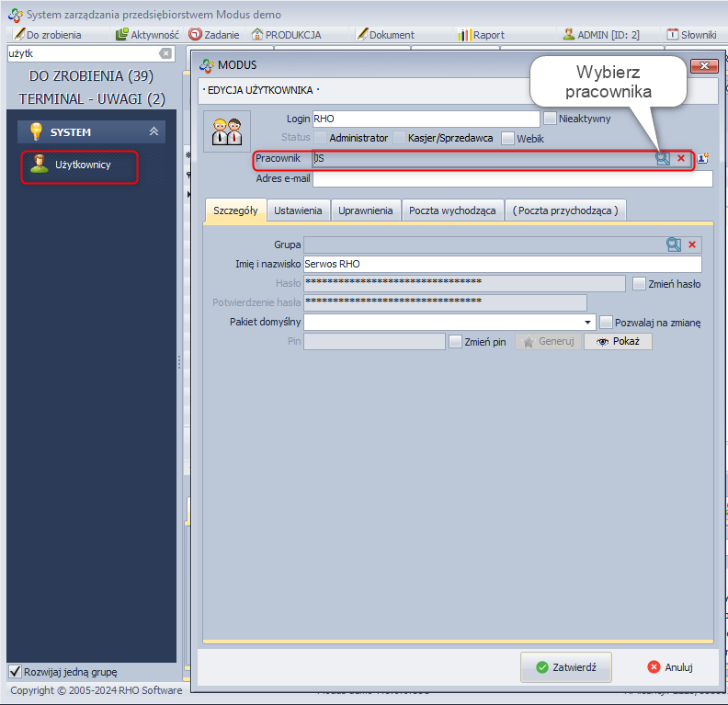Switch to the Szczegóły tab
This screenshot has width=728, height=705.
tap(235, 210)
